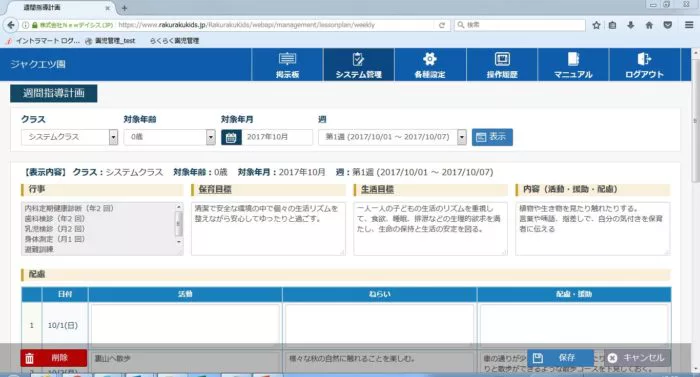Click the 内容（活動・援助・配慮） text area
Screen dimensions: 700x377
(x=592, y=229)
